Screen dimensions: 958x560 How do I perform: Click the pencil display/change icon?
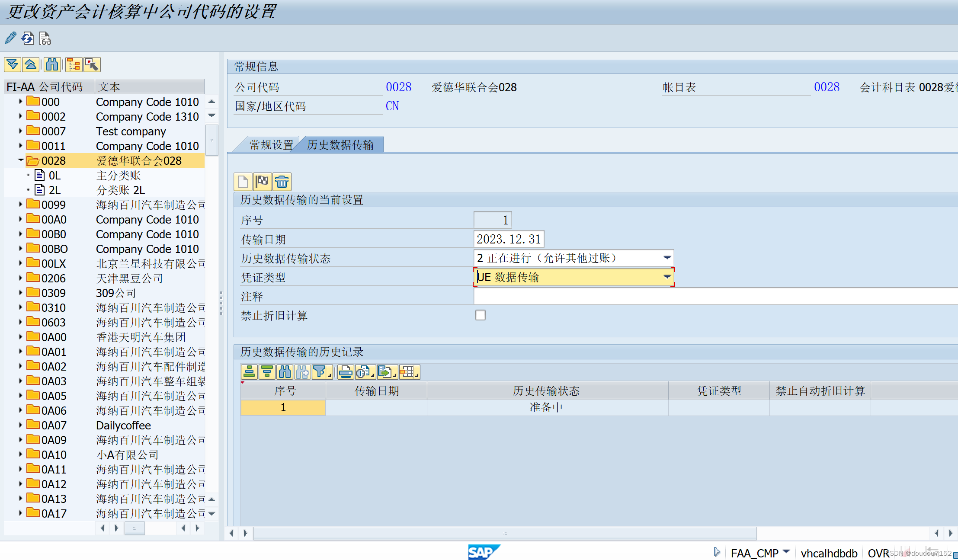10,38
